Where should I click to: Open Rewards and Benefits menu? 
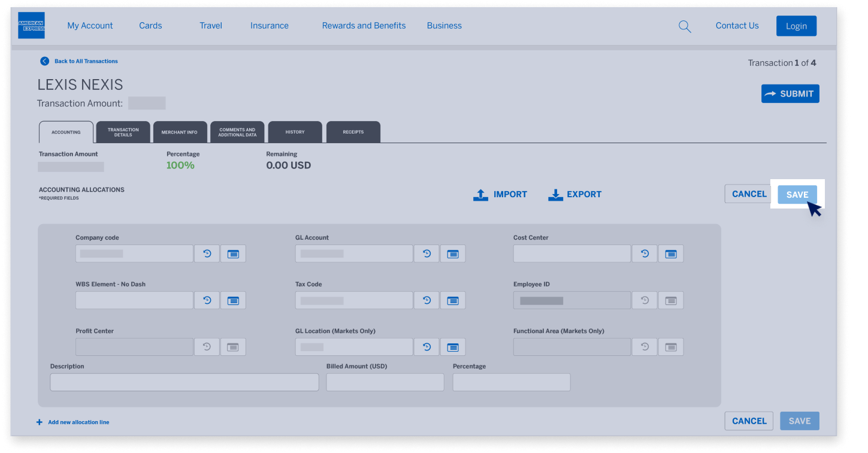tap(364, 26)
